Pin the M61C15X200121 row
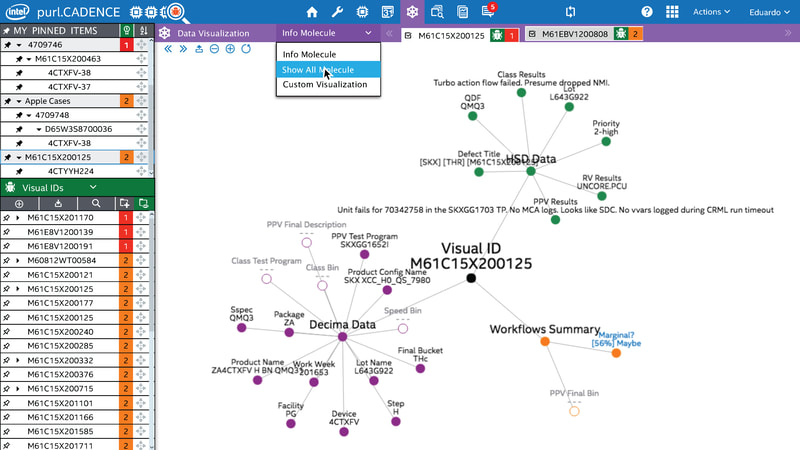The height and width of the screenshot is (450, 800). (x=6, y=275)
